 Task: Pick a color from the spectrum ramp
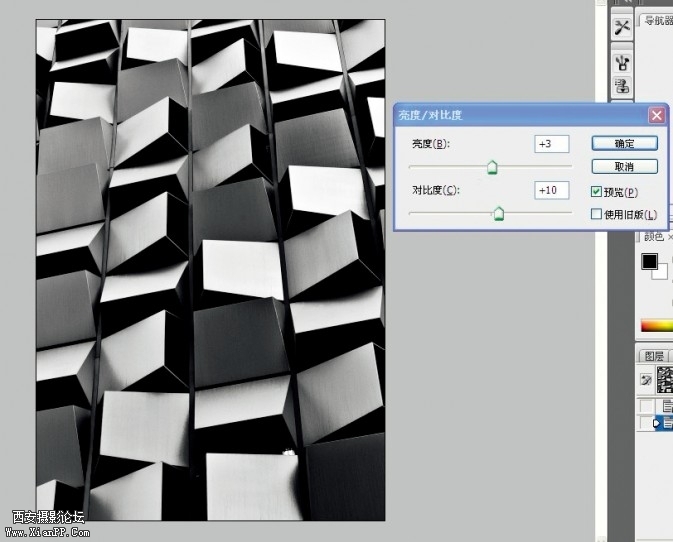click(657, 326)
